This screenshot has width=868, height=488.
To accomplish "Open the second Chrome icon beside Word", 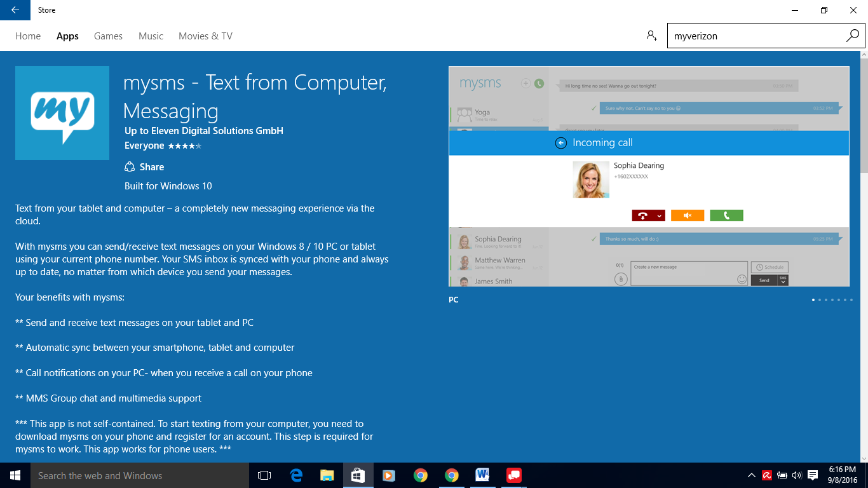I will [451, 475].
